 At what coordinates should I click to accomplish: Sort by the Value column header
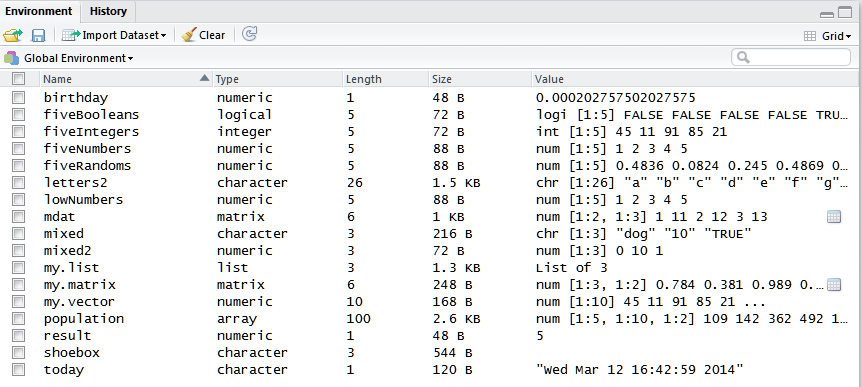coord(696,79)
